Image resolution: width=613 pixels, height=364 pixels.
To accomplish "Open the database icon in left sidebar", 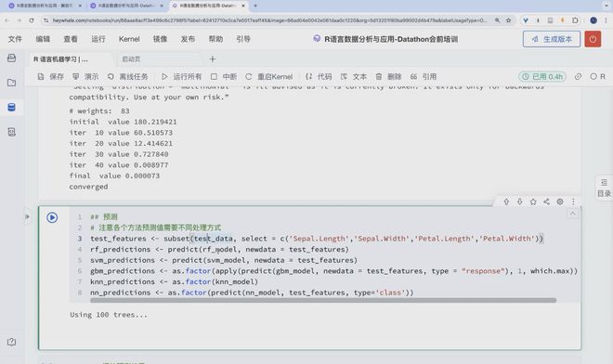I will coord(12,107).
